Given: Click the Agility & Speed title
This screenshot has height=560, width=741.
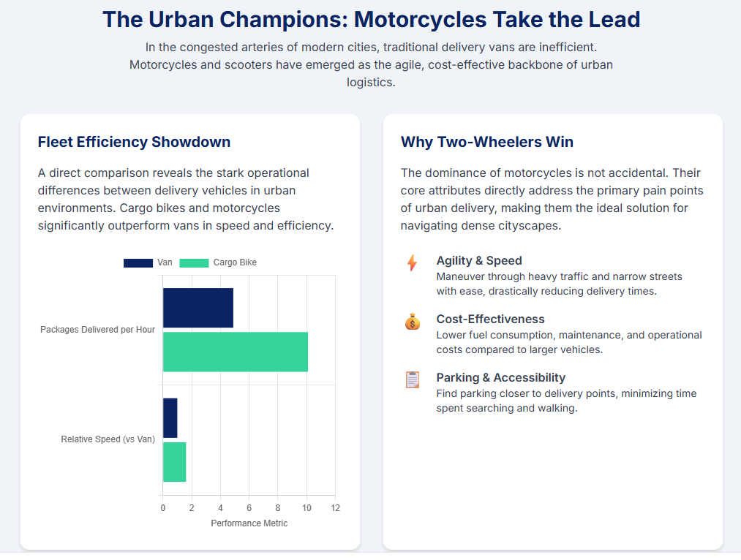Looking at the screenshot, I should (479, 260).
